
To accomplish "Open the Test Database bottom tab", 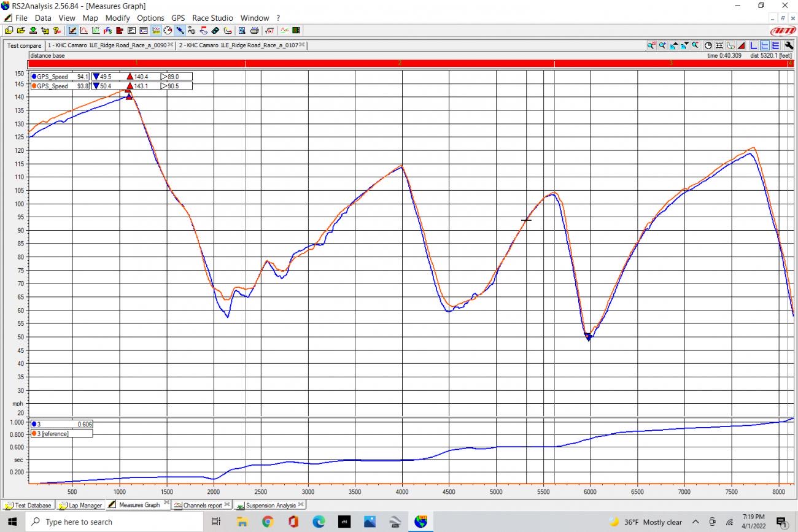I will (x=28, y=506).
